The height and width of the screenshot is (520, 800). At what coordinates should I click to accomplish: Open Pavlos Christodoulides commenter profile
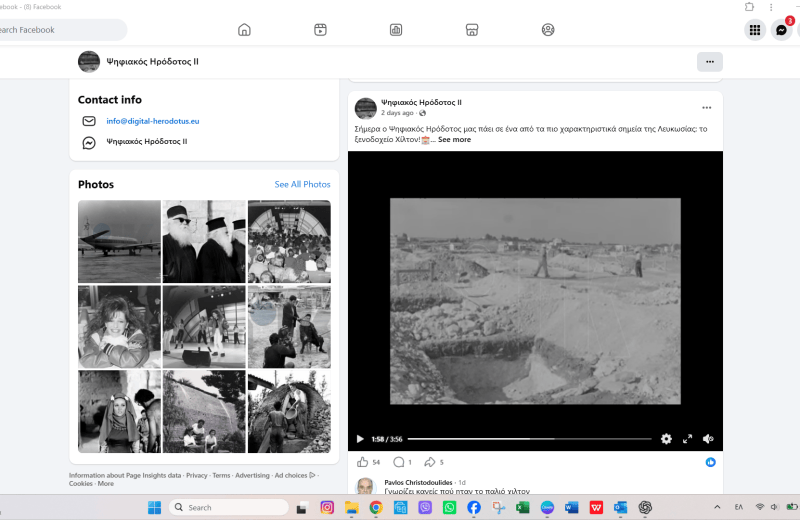click(x=418, y=482)
